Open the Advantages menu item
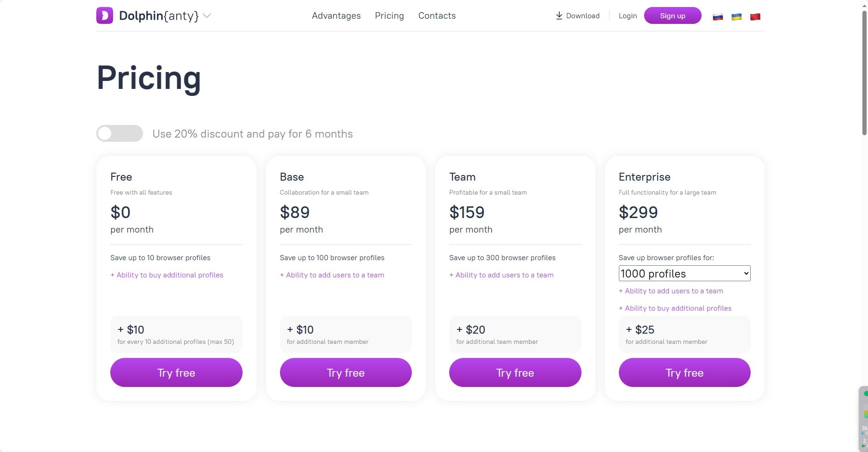 click(336, 15)
